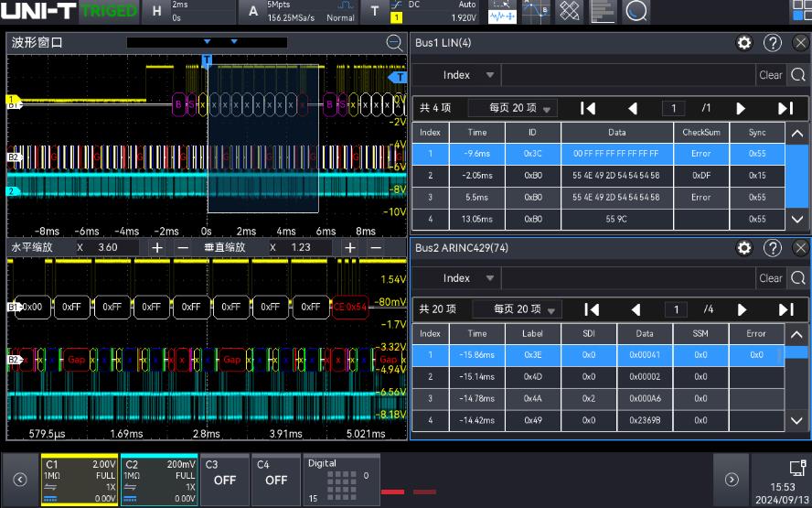Click the waveform window zoom-out magnifier
The width and height of the screenshot is (812, 508).
click(x=394, y=43)
